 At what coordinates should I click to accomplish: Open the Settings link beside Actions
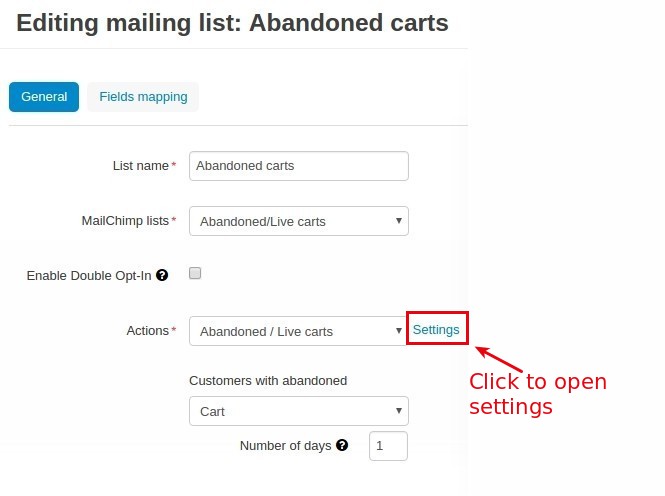coord(436,329)
